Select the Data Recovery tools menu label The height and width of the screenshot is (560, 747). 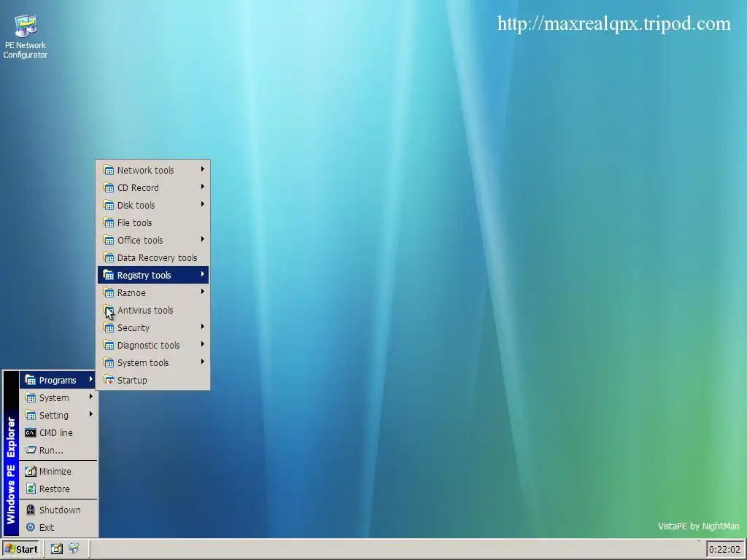(158, 257)
